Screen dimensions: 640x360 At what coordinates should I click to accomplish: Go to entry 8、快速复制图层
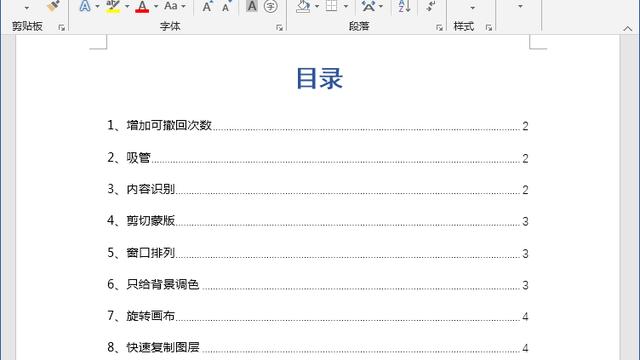153,347
